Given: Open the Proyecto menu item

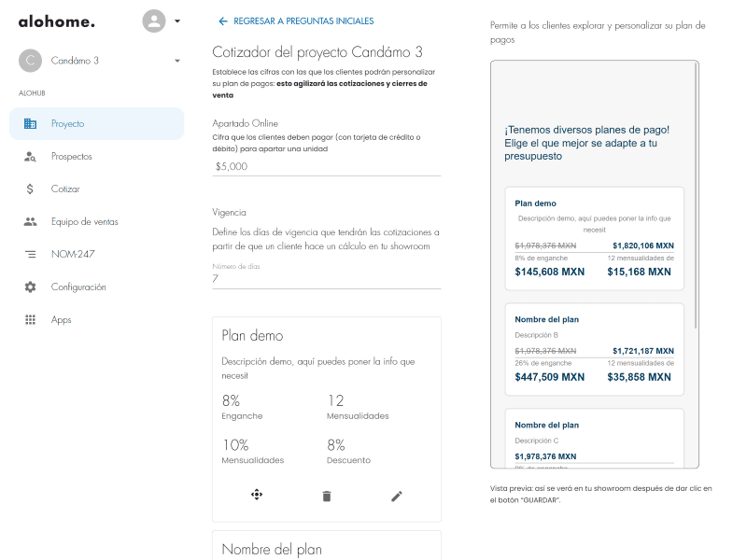Looking at the screenshot, I should (97, 124).
